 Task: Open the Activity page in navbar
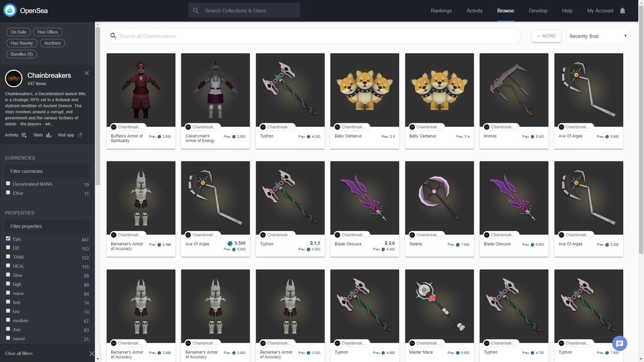pyautogui.click(x=474, y=11)
